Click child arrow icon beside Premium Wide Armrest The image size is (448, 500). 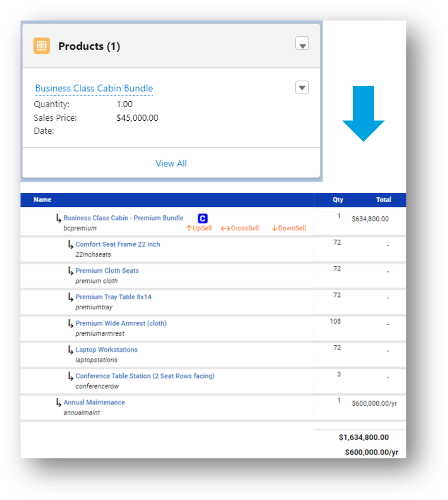[x=71, y=324]
